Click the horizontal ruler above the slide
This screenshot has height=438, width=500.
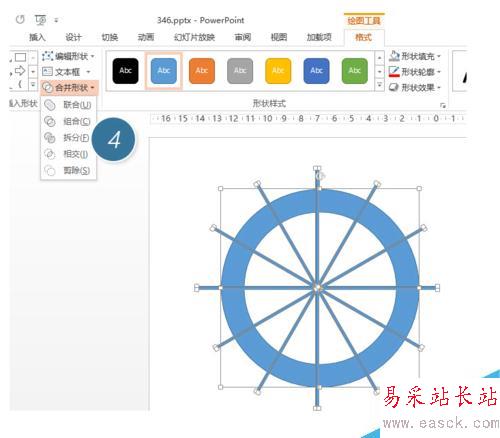[x=308, y=118]
